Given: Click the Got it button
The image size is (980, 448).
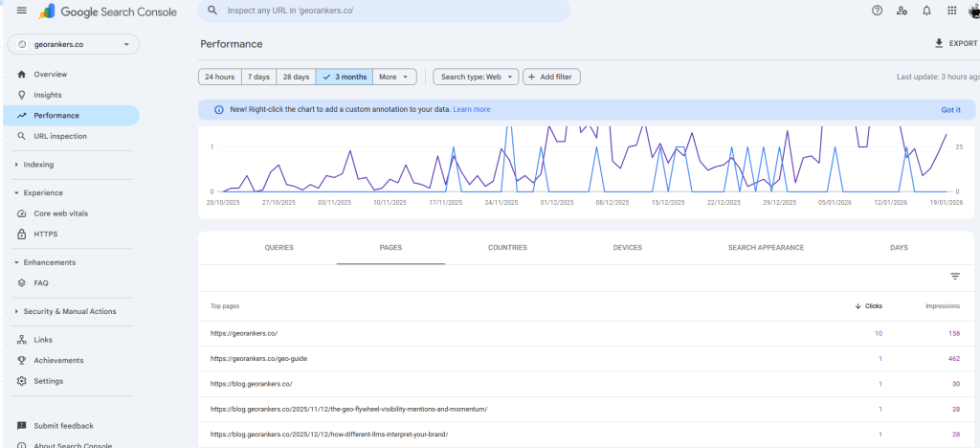Looking at the screenshot, I should tap(950, 110).
